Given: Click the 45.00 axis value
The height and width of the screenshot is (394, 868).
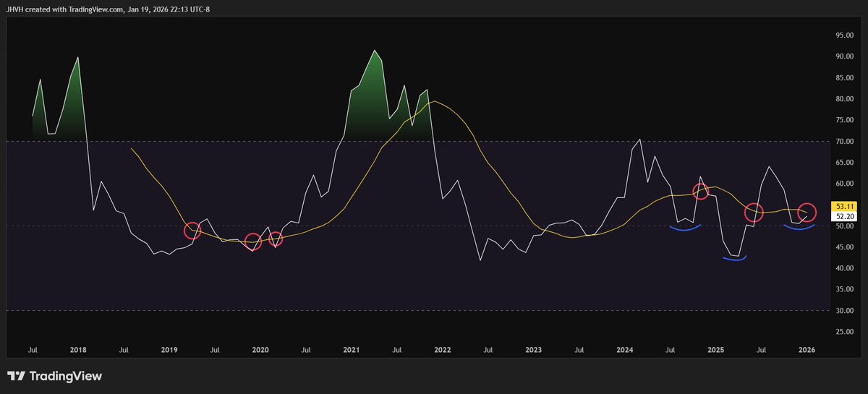Looking at the screenshot, I should point(845,247).
